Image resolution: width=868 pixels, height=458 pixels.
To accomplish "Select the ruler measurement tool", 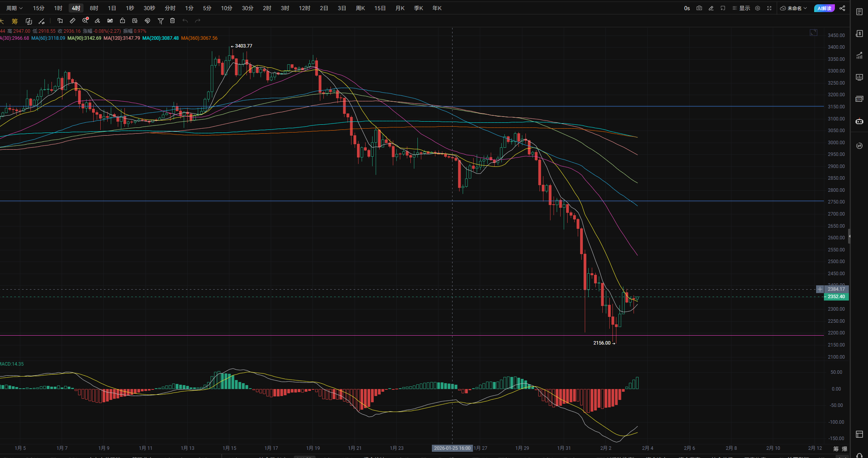I will pos(73,21).
